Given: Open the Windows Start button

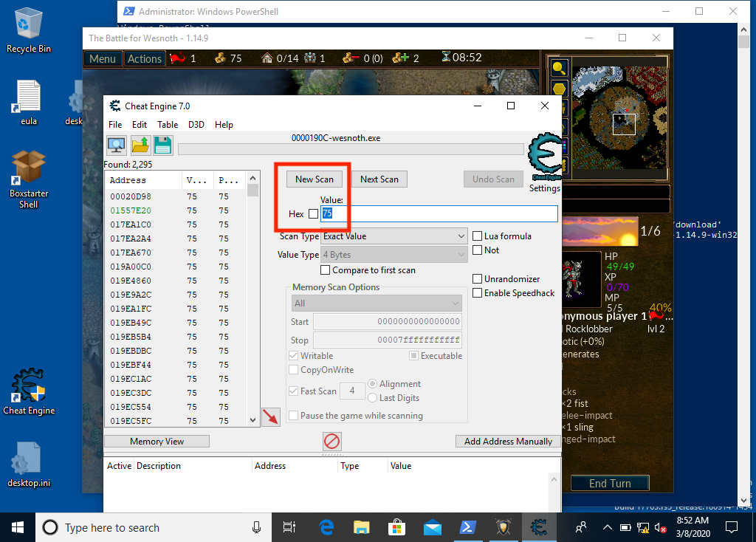Looking at the screenshot, I should coord(18,527).
